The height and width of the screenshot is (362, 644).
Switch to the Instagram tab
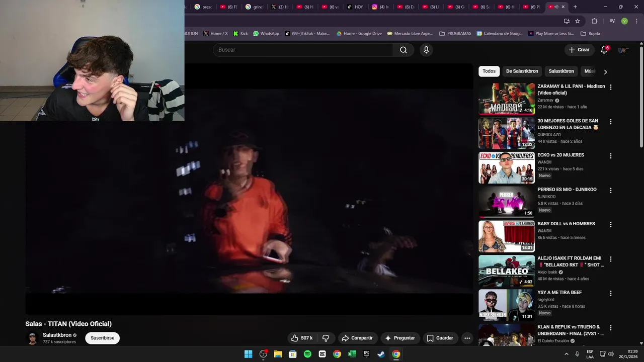381,7
